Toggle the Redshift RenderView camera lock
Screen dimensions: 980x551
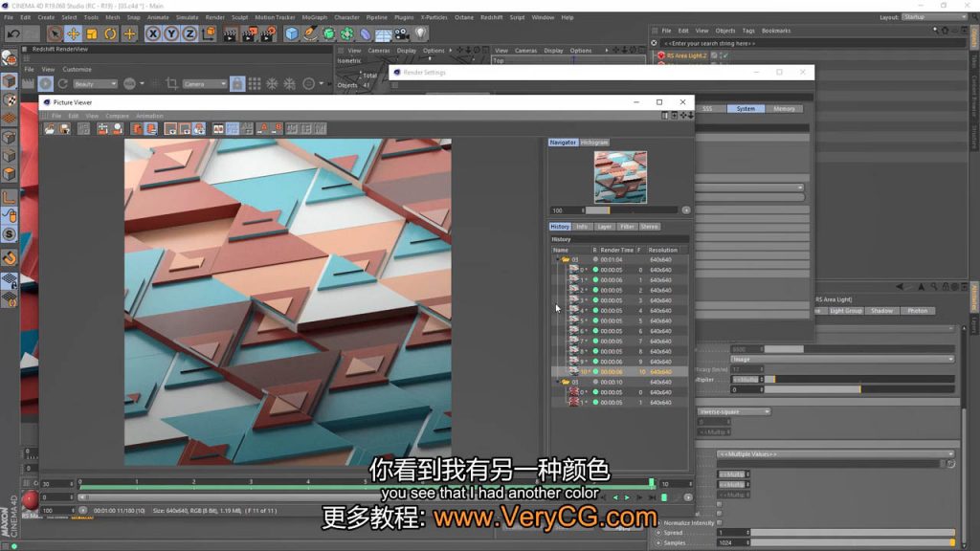point(237,84)
